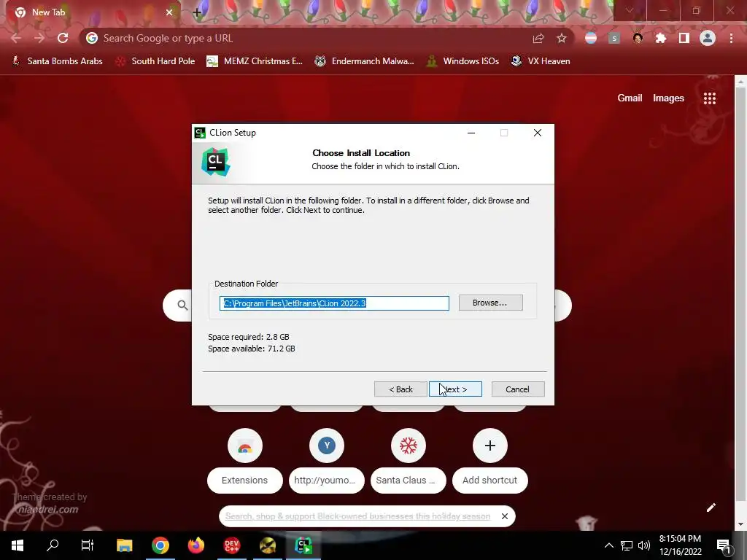Open Google Images link
The height and width of the screenshot is (560, 747).
[668, 98]
